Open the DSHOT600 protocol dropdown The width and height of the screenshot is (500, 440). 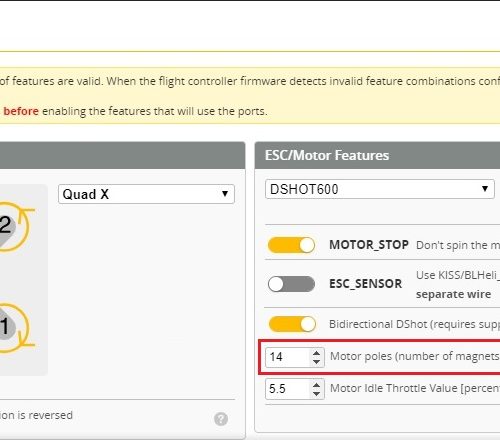[380, 189]
